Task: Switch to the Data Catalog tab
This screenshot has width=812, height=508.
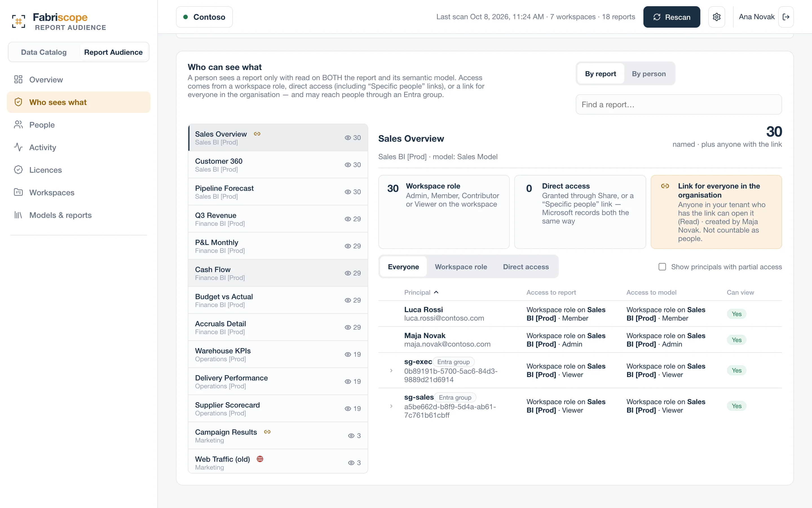Action: (x=44, y=52)
